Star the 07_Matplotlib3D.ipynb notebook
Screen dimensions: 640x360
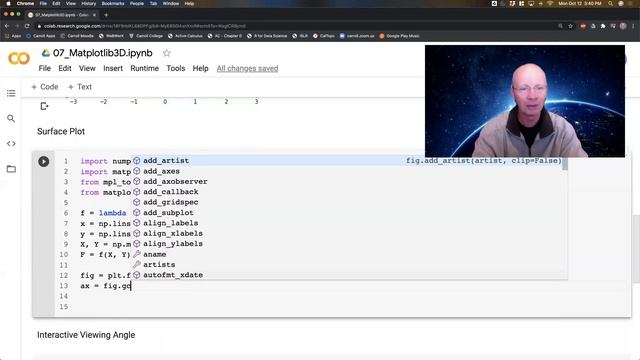click(167, 53)
